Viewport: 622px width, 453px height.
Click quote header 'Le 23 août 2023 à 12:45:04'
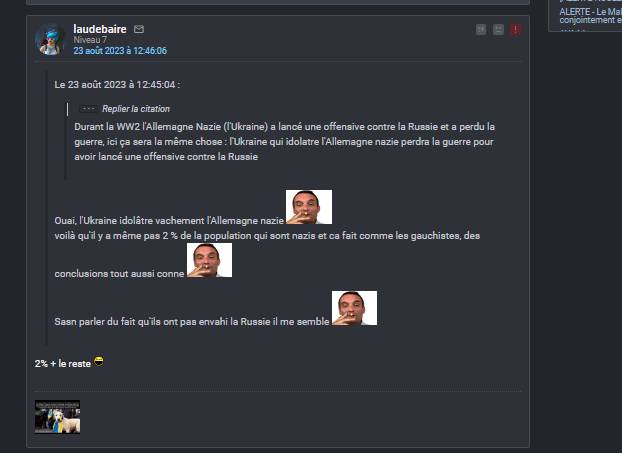117,84
